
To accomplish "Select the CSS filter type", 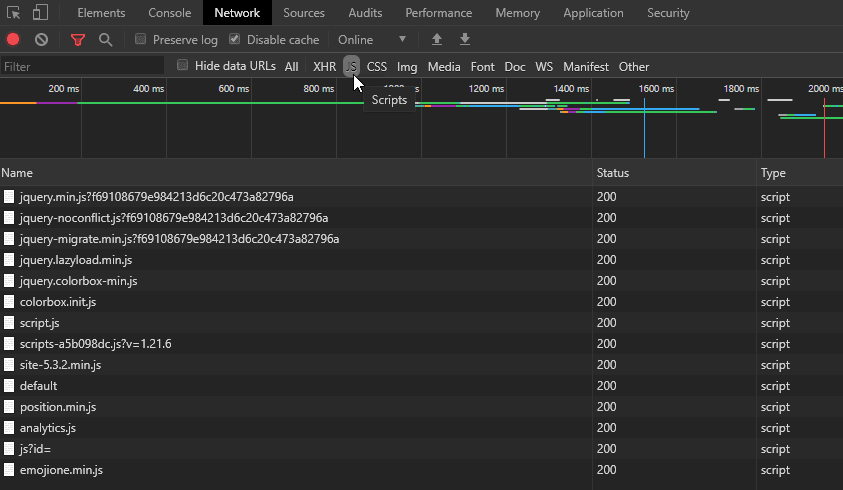I will pos(376,67).
